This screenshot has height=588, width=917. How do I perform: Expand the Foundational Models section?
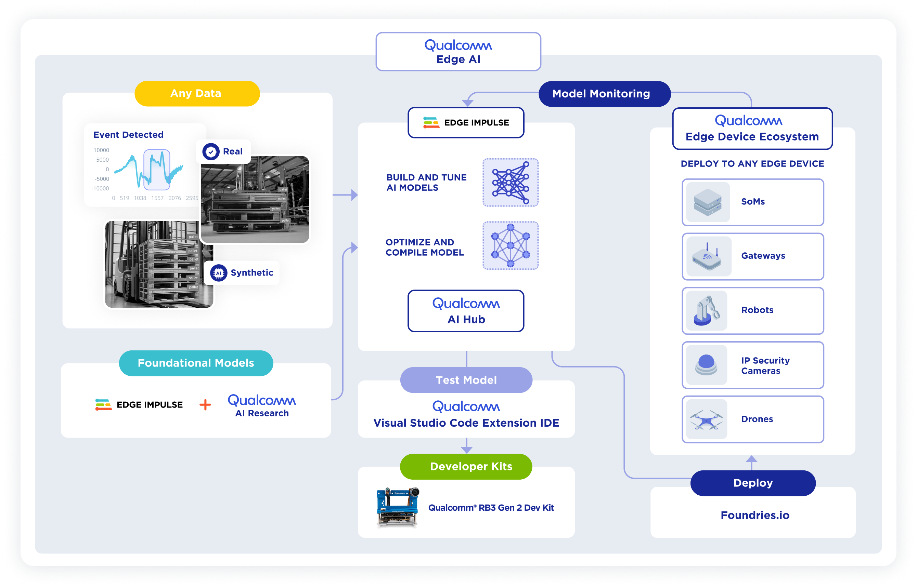(x=196, y=363)
